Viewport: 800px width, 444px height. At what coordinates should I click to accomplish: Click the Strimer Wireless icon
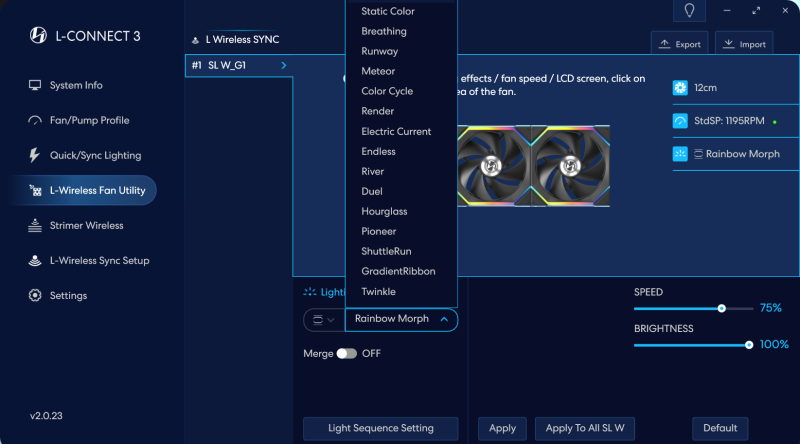coord(35,226)
